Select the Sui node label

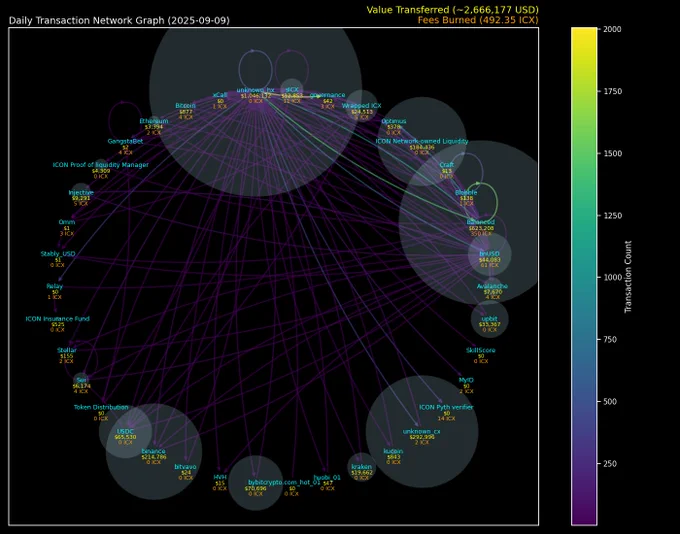pos(81,380)
